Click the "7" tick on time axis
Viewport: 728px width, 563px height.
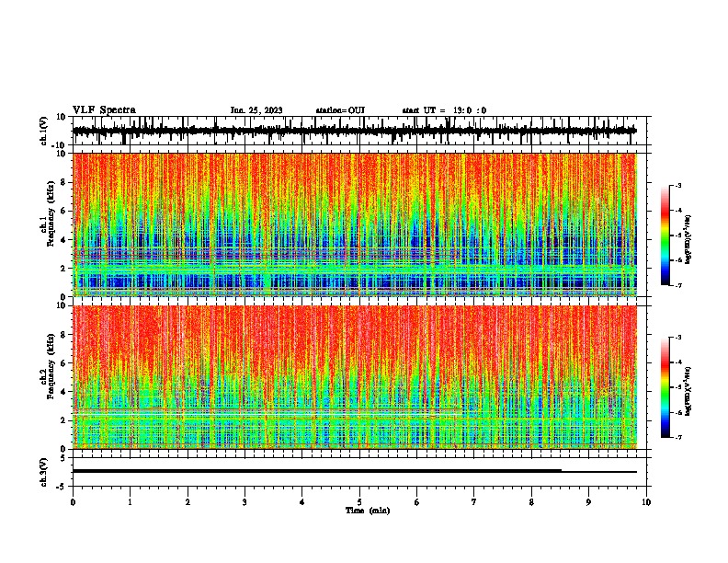(x=474, y=502)
